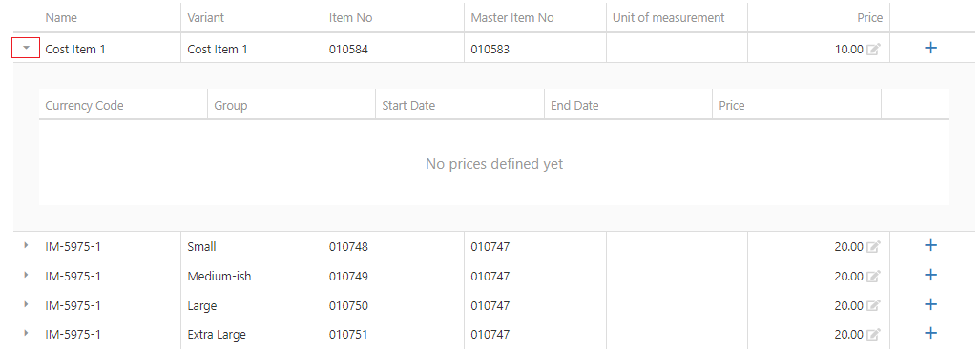Click the Currency Code column header
980x352 pixels.
tap(84, 106)
